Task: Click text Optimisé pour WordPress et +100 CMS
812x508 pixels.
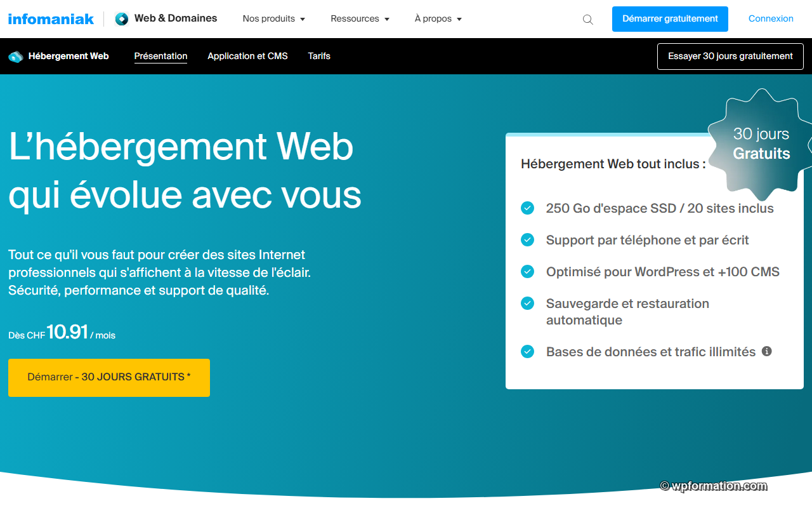Action: 663,272
